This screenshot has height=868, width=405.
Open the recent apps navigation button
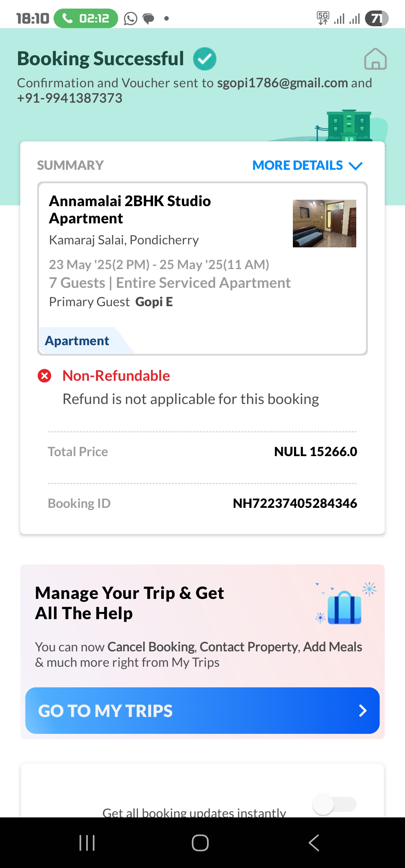pos(87,843)
